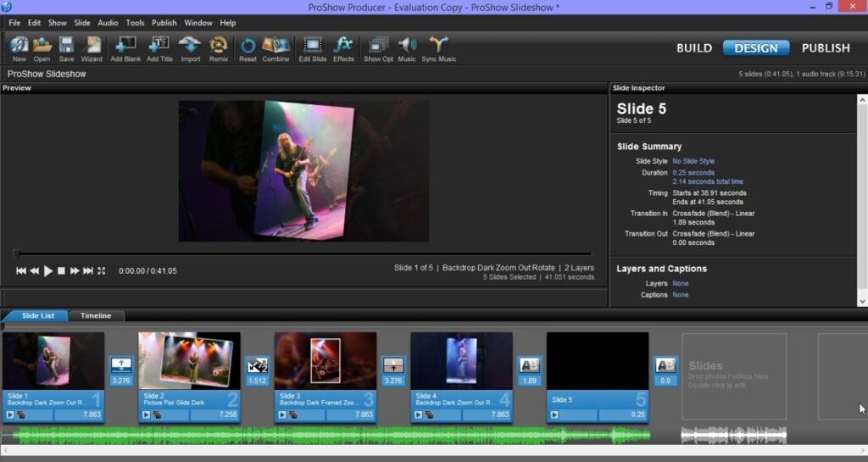Click the green audio waveform track

tap(331, 436)
